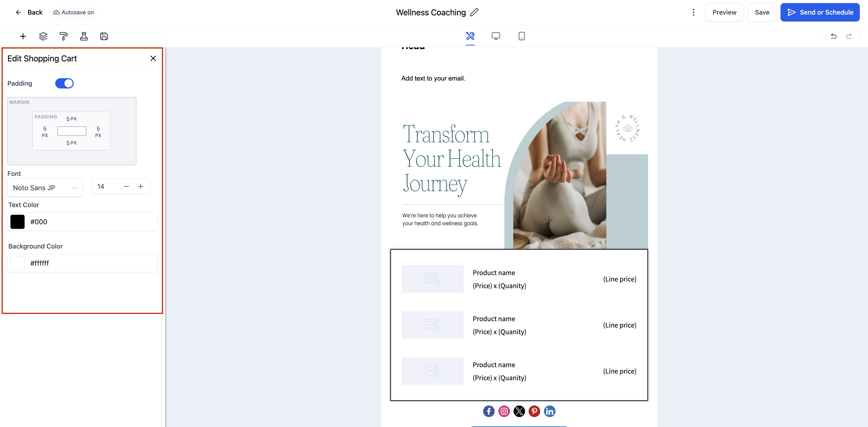Click the pencil icon beside Wellness Coaching
This screenshot has height=427, width=868.
point(474,13)
